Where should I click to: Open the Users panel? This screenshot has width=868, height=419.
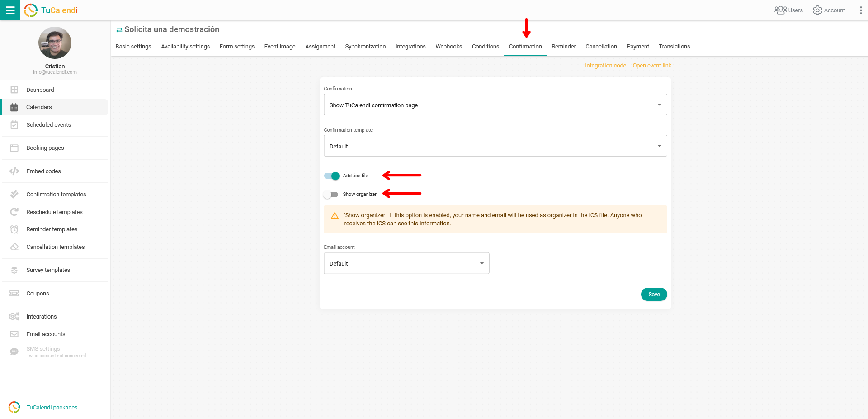[788, 10]
